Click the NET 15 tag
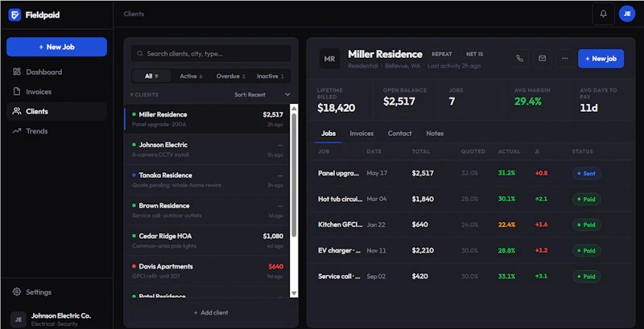 474,54
